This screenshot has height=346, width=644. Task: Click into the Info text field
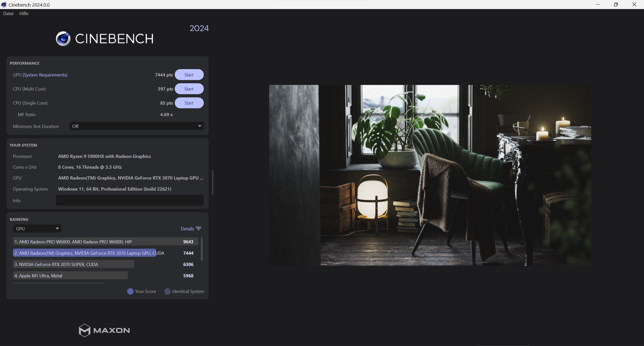(x=130, y=200)
